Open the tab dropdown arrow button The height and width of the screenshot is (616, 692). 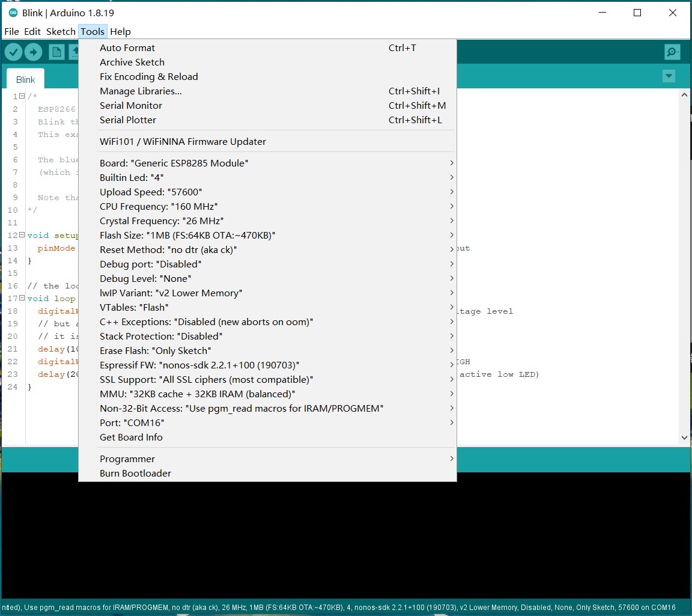(669, 76)
